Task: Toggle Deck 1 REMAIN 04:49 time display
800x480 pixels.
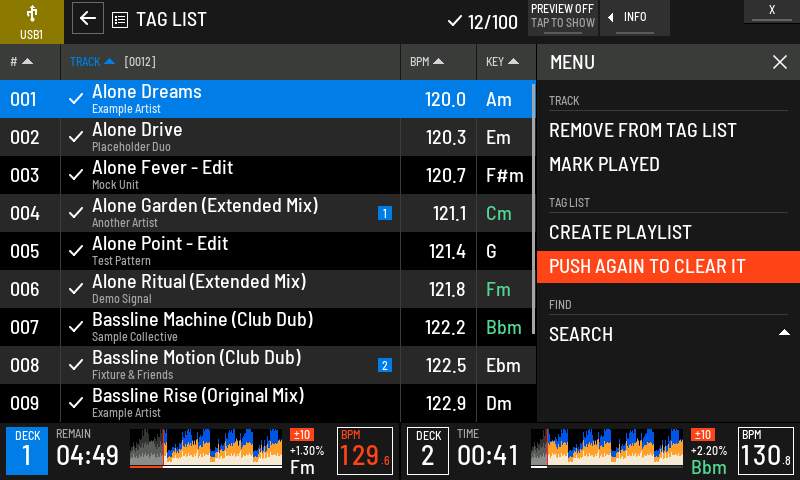Action: click(87, 449)
